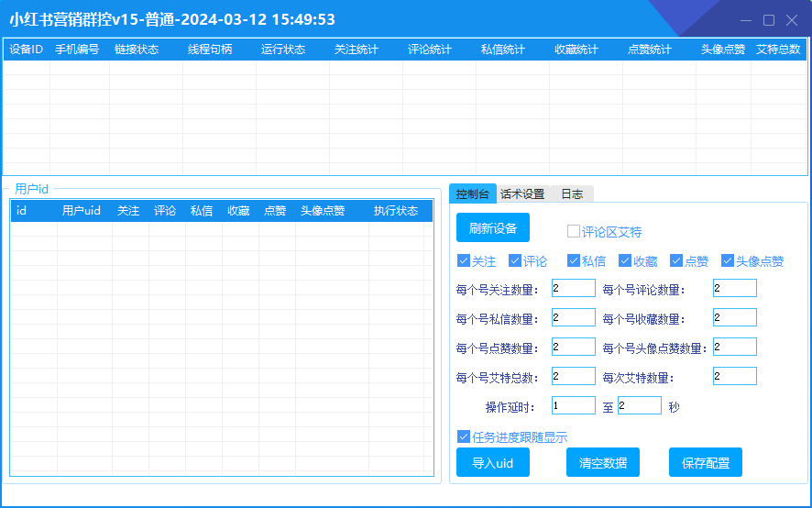Image resolution: width=812 pixels, height=508 pixels.
Task: Click the 用户uid column header
Action: click(82, 211)
